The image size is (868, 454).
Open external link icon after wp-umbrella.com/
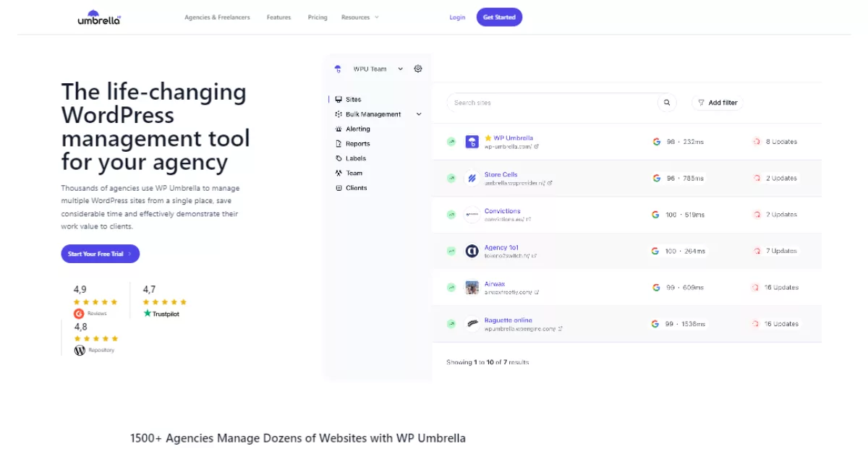pos(536,146)
